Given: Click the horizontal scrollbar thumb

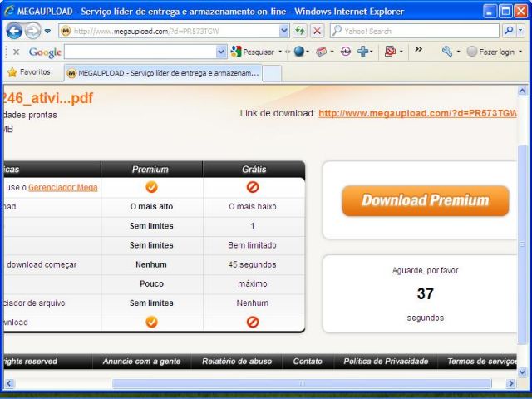Looking at the screenshot, I should click(302, 384).
